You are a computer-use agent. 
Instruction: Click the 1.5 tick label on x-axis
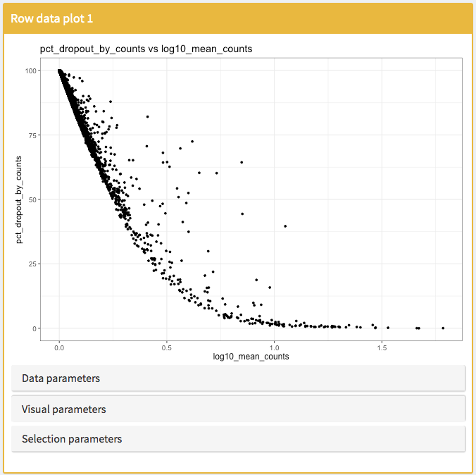(382, 347)
